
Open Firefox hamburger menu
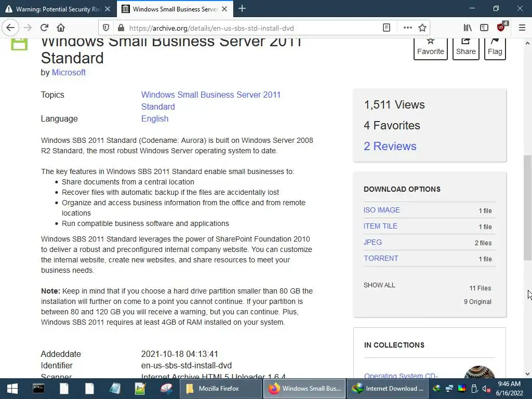(522, 28)
